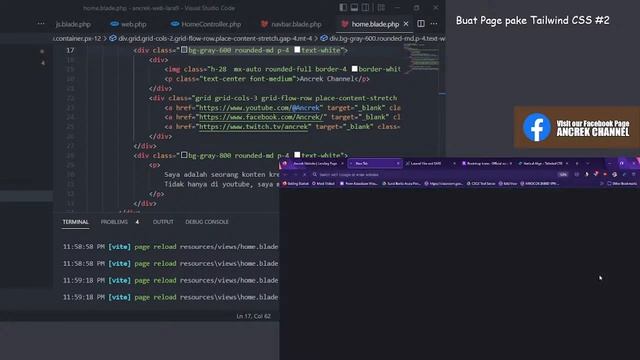Toggle secondary side bar layout icon
This screenshot has width=640, height=360.
click(365, 7)
